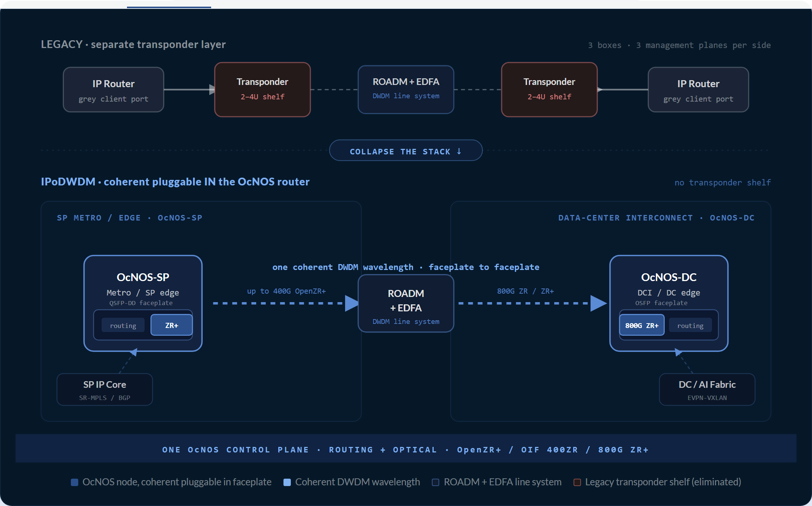This screenshot has height=506, width=812.
Task: Click the "SP METRO / EDGE · OcNOS-SP" label
Action: tap(130, 218)
